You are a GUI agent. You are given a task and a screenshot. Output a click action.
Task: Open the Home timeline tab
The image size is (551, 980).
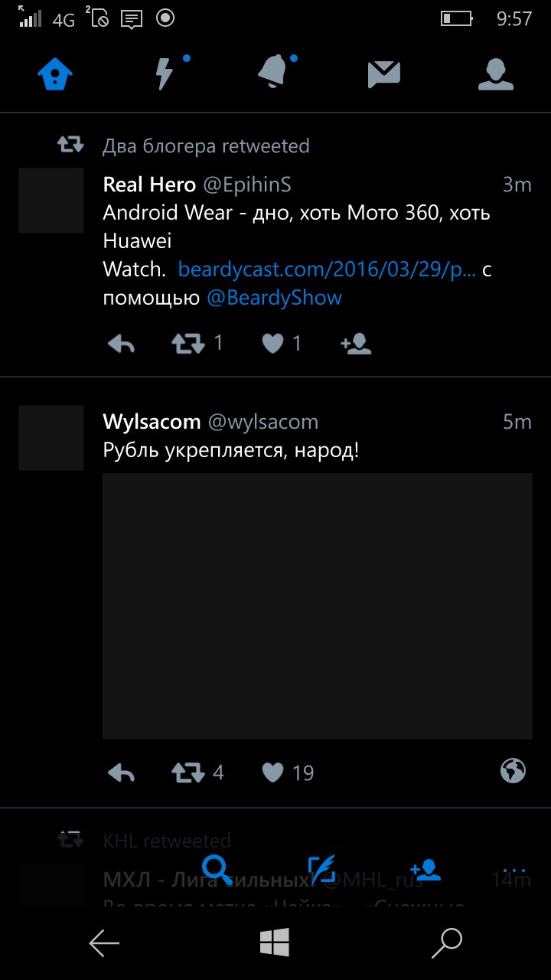tap(55, 74)
